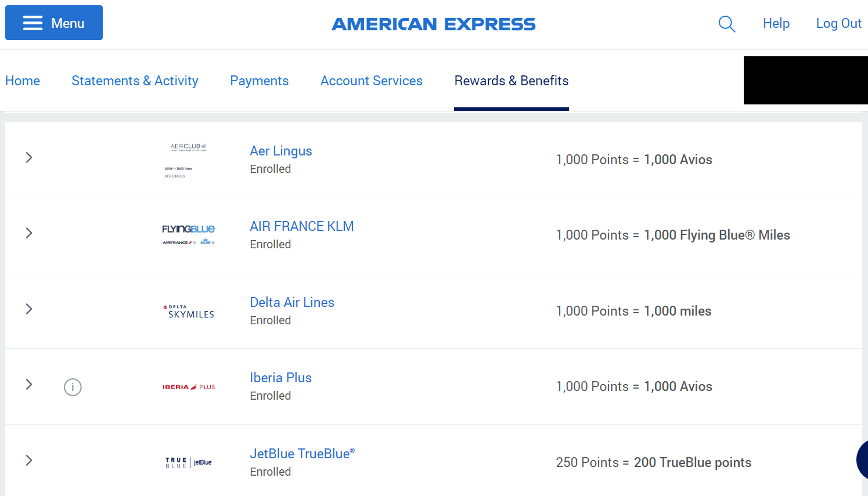Expand the Delta Air Lines row chevron
868x496 pixels.
[x=29, y=309]
